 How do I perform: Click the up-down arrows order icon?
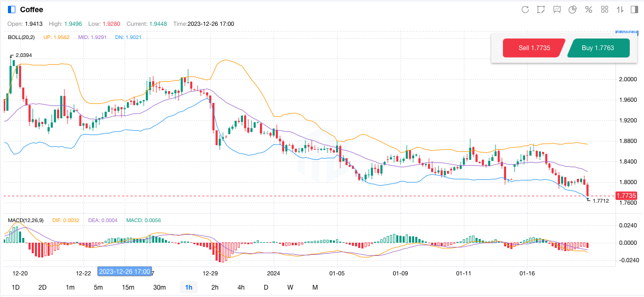pos(620,9)
